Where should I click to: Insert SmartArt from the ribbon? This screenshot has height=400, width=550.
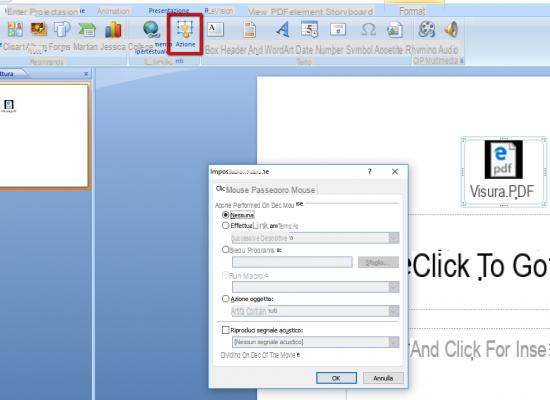[87, 29]
